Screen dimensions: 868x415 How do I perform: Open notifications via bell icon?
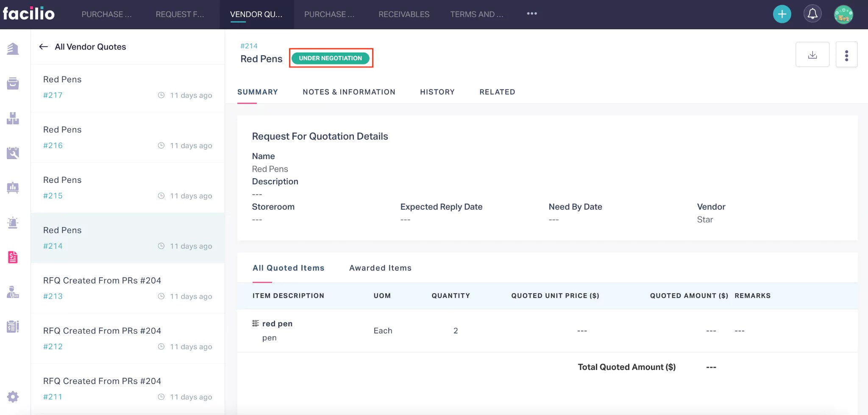pos(812,14)
